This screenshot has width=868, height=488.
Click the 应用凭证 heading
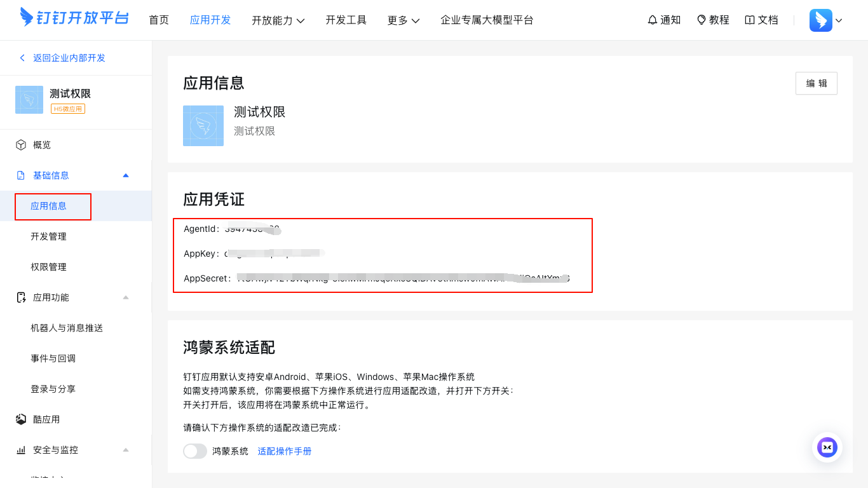pos(214,200)
